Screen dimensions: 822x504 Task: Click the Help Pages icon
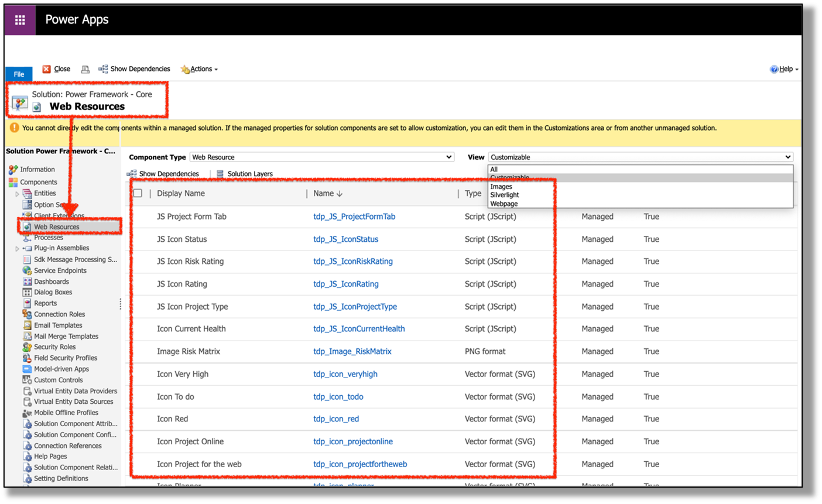pos(27,457)
